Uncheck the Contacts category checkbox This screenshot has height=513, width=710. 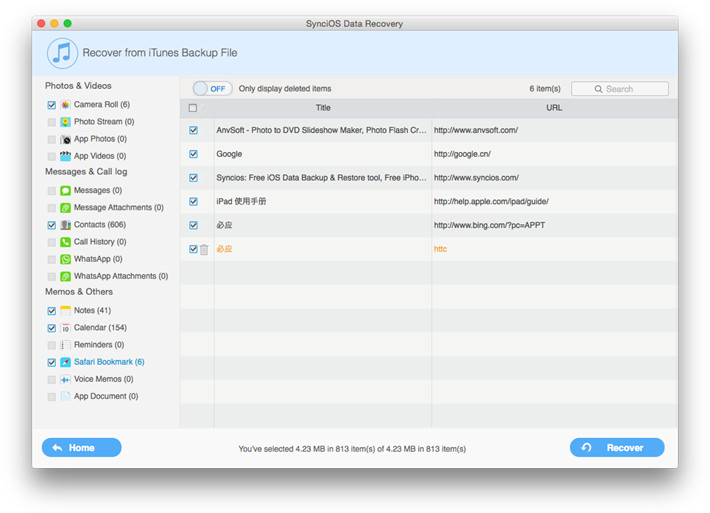(x=52, y=225)
